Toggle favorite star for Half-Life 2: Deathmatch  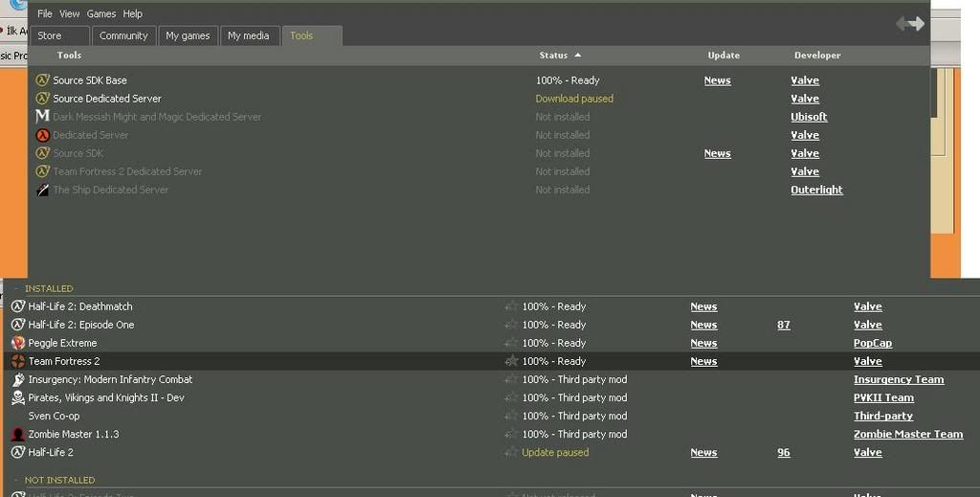(x=511, y=306)
